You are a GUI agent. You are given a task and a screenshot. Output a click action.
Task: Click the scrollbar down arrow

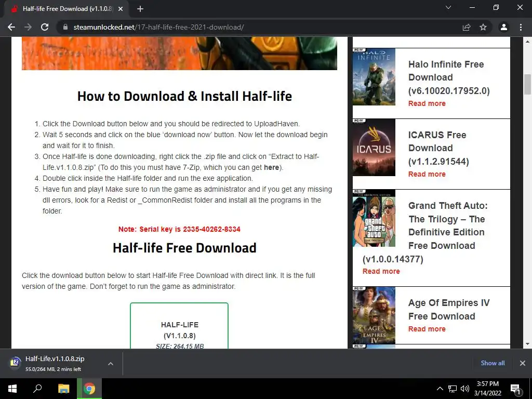[x=527, y=344]
